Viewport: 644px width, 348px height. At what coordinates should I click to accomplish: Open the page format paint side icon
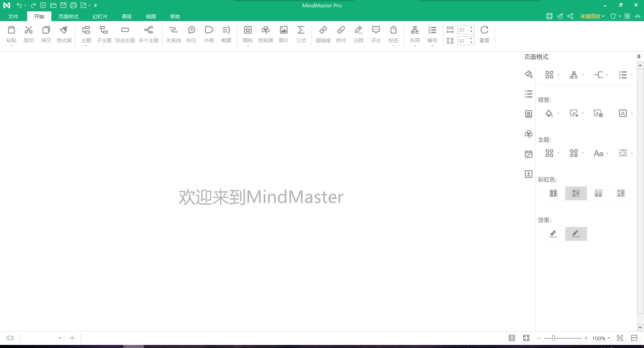click(x=529, y=74)
